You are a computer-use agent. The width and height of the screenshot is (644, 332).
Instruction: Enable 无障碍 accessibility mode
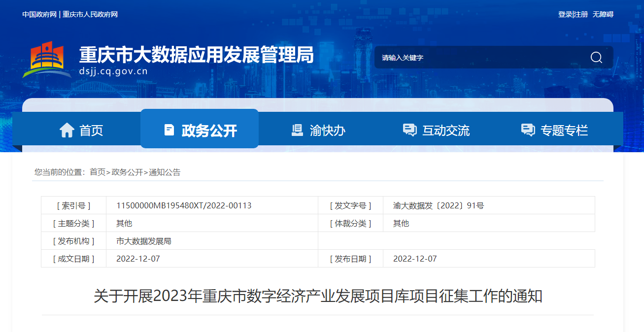pyautogui.click(x=603, y=14)
